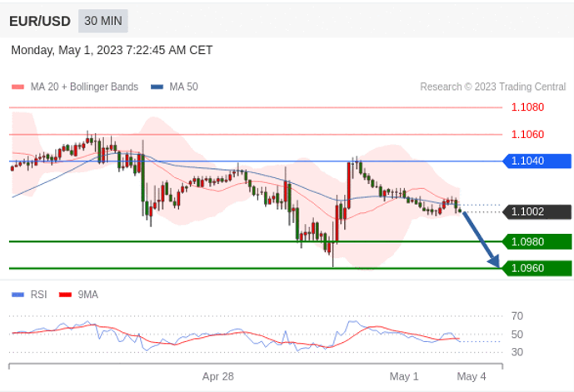Screen dimensions: 574x392
Task: Click the blue 1.1040 pivot price tag
Action: (x=537, y=161)
